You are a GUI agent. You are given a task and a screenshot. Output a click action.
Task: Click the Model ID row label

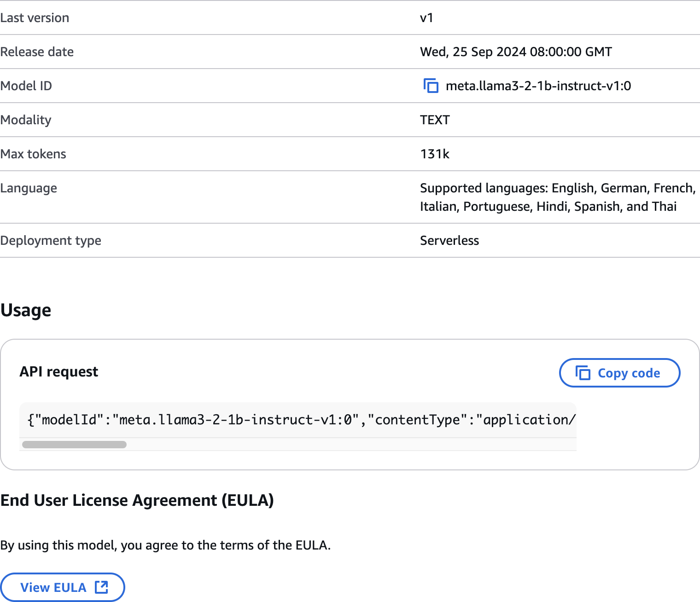pos(26,86)
